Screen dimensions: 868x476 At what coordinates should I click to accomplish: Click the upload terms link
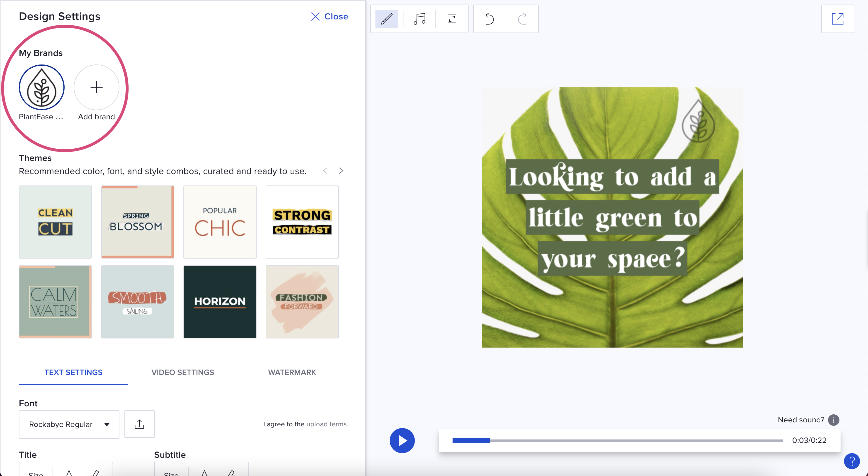326,424
